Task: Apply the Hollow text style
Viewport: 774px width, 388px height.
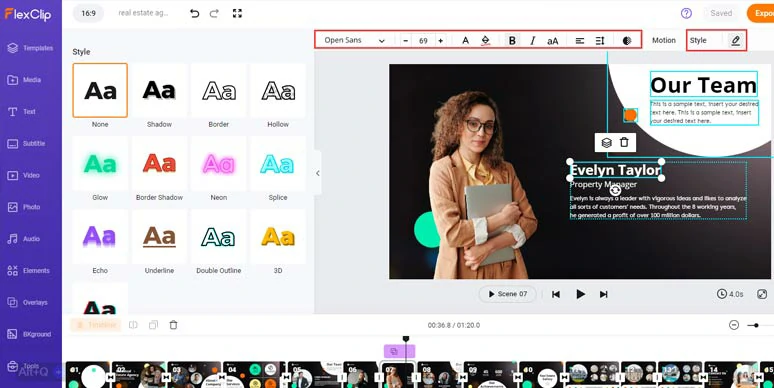Action: point(278,90)
